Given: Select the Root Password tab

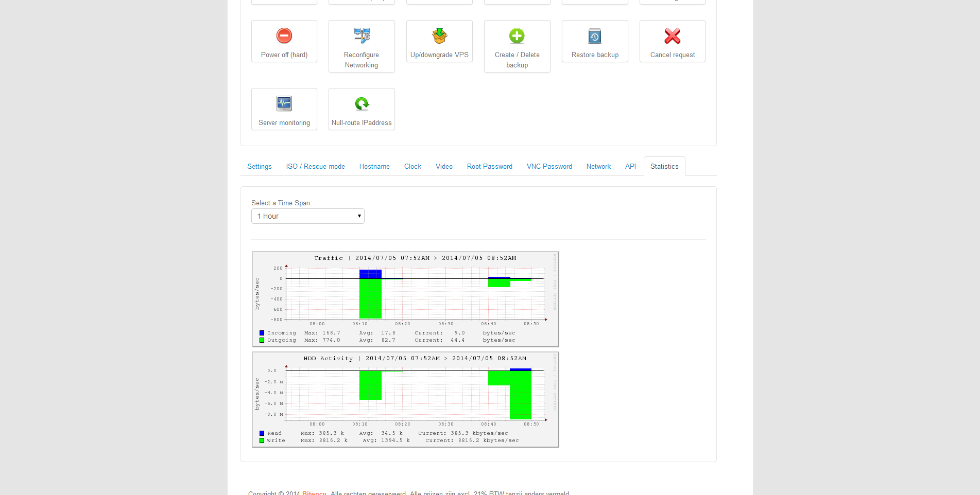Looking at the screenshot, I should (489, 167).
